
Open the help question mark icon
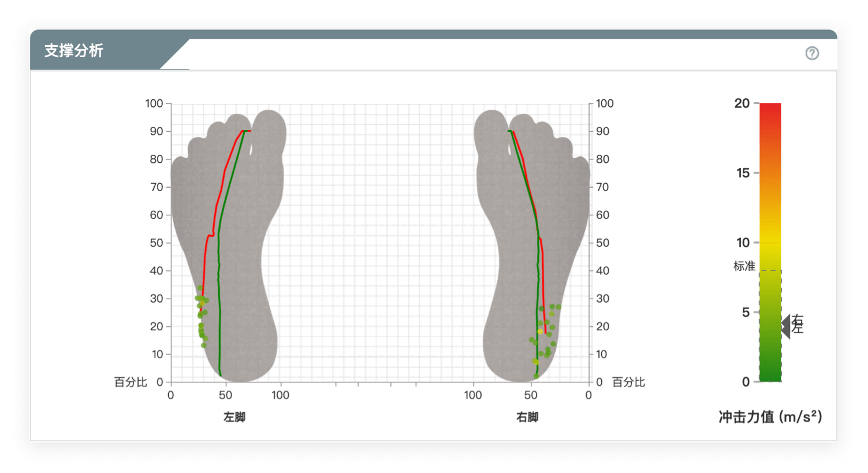[x=812, y=54]
